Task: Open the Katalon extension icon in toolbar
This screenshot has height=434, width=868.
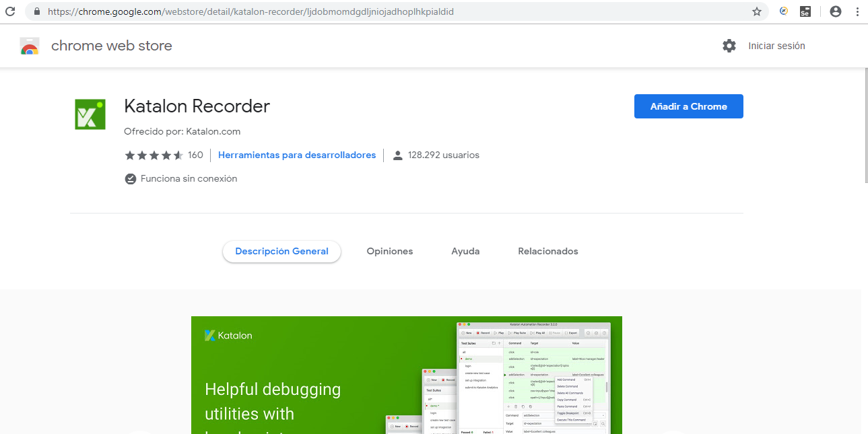Action: point(784,11)
